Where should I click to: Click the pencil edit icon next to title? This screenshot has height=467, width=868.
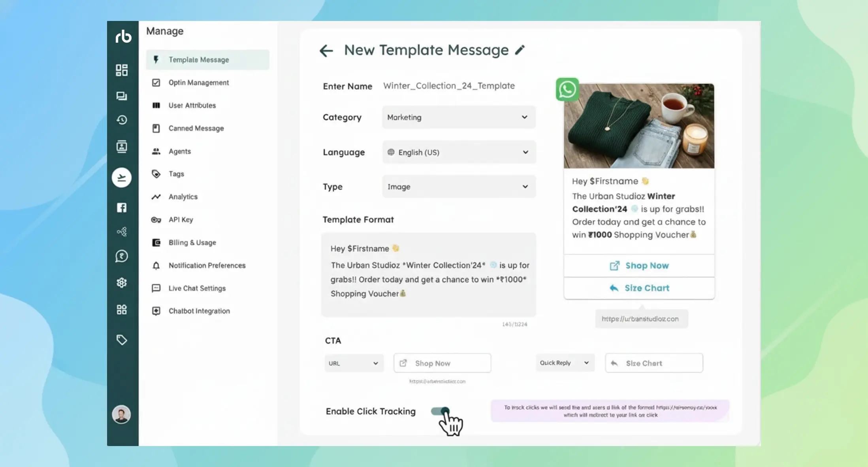click(x=520, y=50)
